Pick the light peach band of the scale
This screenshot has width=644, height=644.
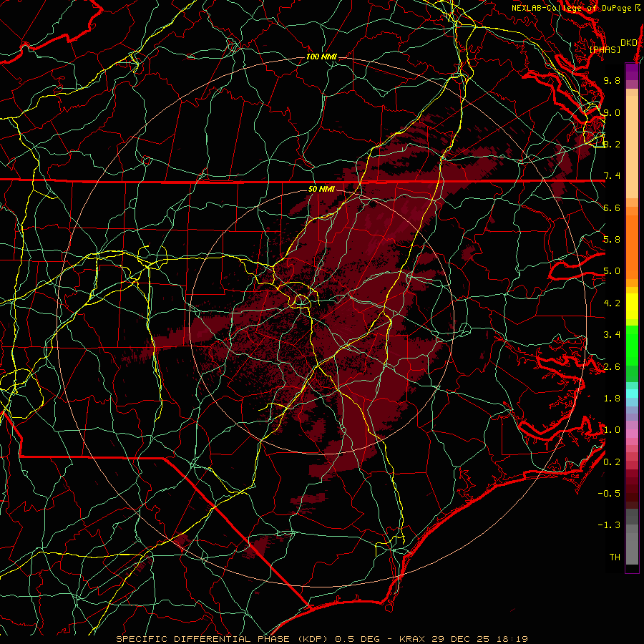tap(632, 147)
